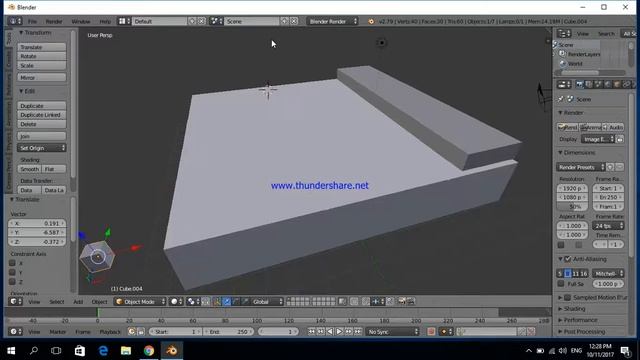Jump to last frame in timeline
Image resolution: width=640 pixels, height=360 pixels.
point(358,331)
